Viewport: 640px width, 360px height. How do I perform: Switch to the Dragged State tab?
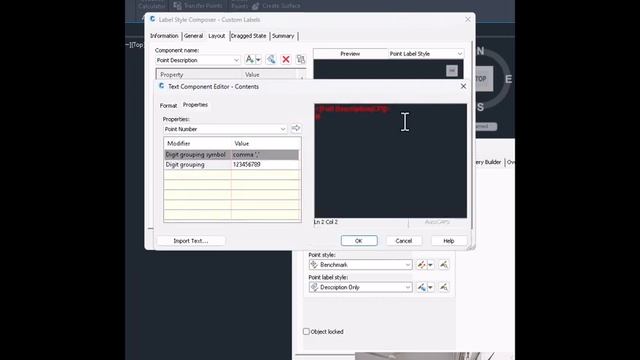click(249, 36)
